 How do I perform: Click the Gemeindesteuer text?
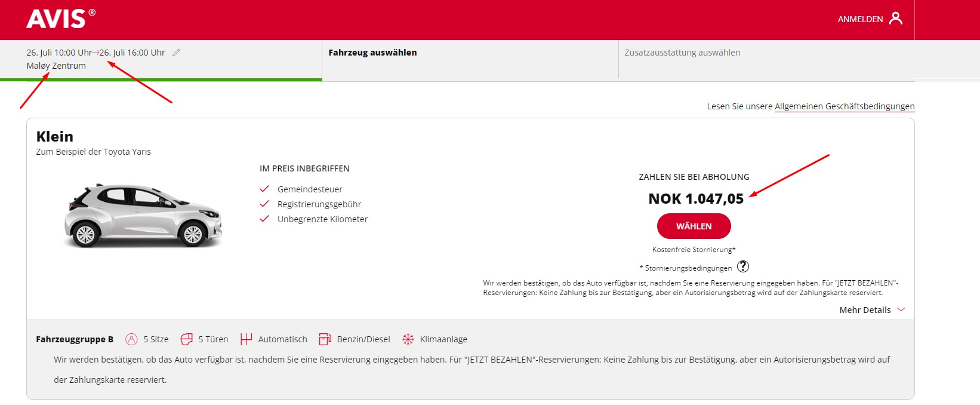click(x=310, y=189)
